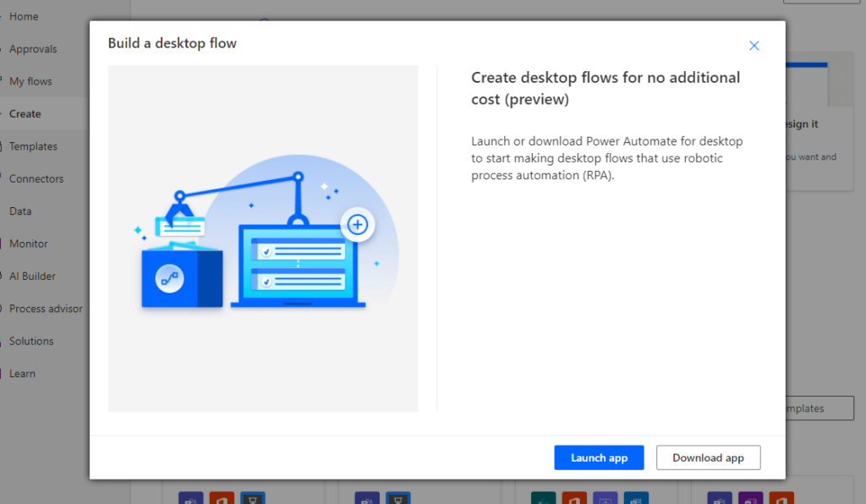Click the Download app button
The width and height of the screenshot is (866, 504).
point(708,457)
